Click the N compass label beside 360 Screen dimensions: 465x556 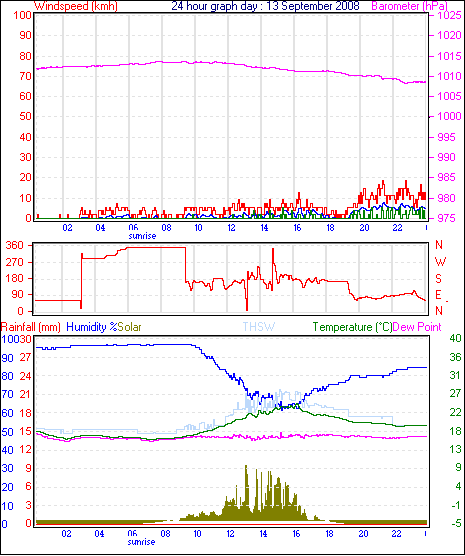(x=439, y=245)
